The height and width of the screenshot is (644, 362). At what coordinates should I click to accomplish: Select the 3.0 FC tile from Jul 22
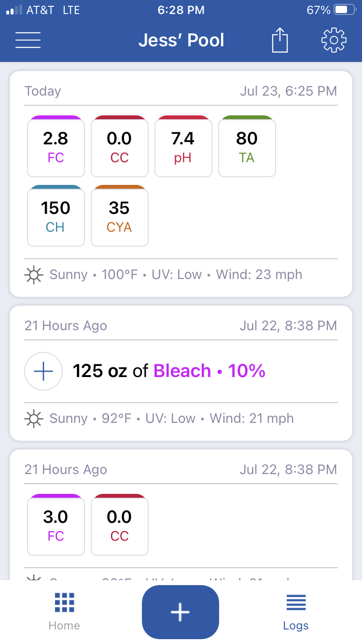click(x=56, y=525)
